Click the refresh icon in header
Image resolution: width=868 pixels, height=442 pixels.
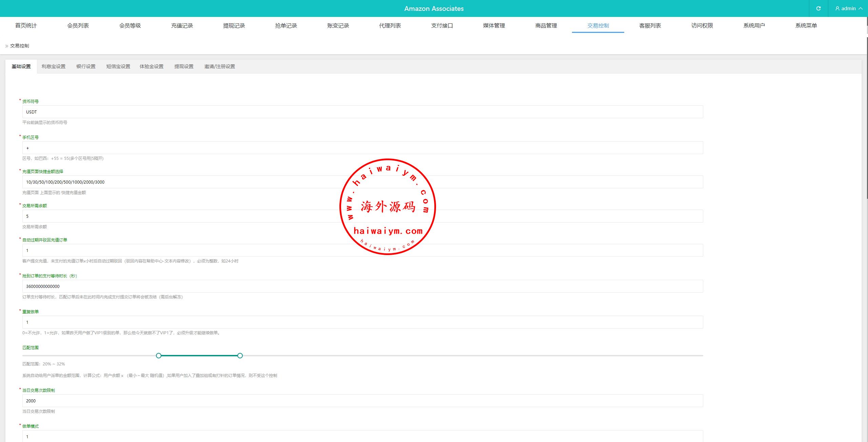coord(818,8)
